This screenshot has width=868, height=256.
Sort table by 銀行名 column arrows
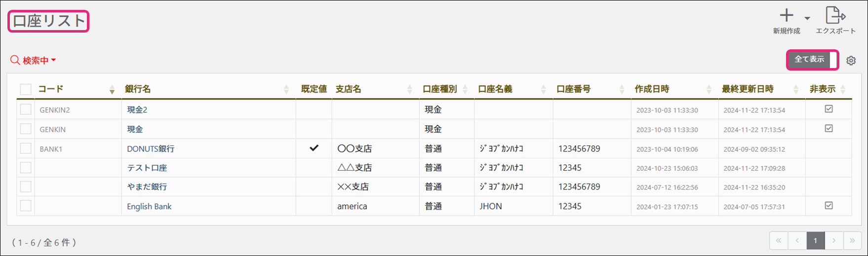tap(286, 89)
